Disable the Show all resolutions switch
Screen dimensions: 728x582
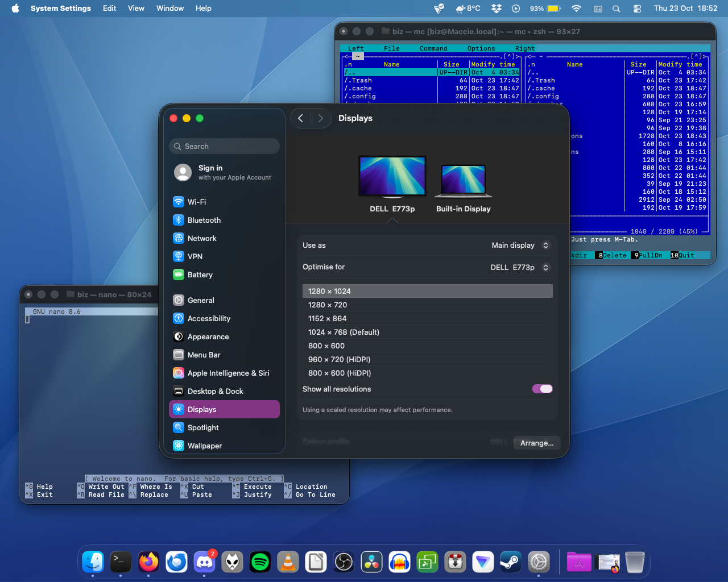(x=542, y=389)
